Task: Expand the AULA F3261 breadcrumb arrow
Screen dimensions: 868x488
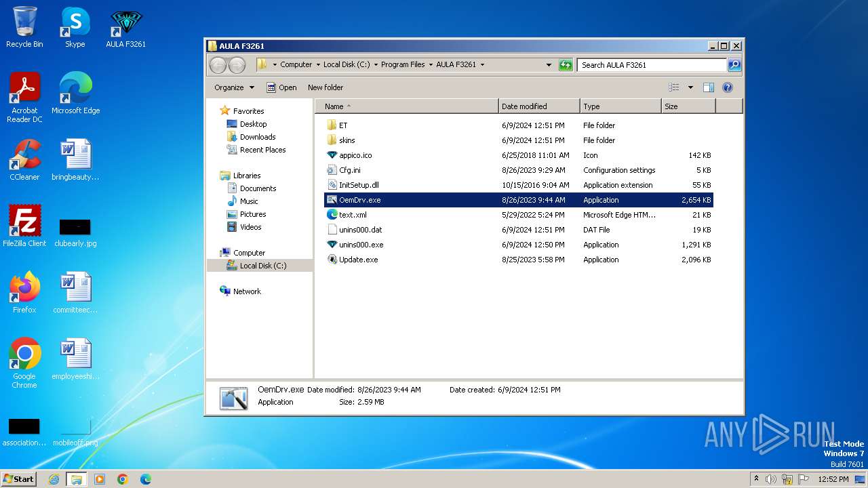Action: 482,65
